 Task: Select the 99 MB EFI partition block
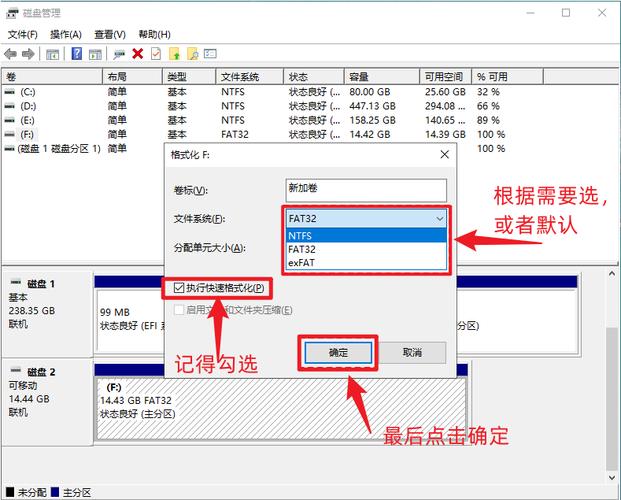[131, 320]
